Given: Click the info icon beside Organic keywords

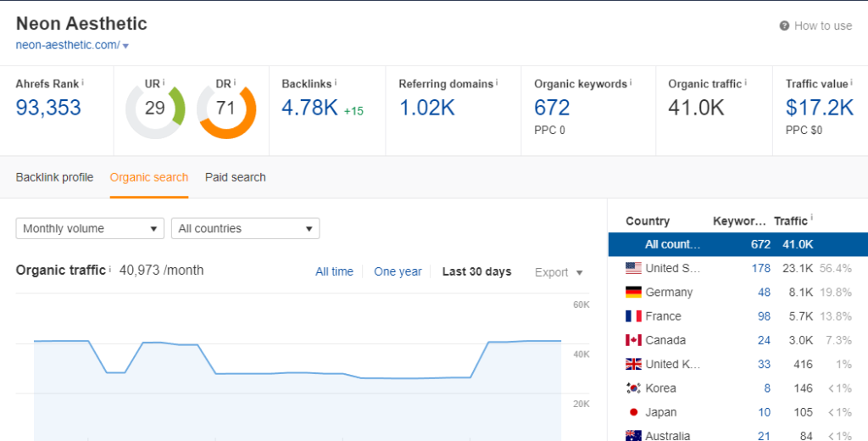Looking at the screenshot, I should point(631,82).
